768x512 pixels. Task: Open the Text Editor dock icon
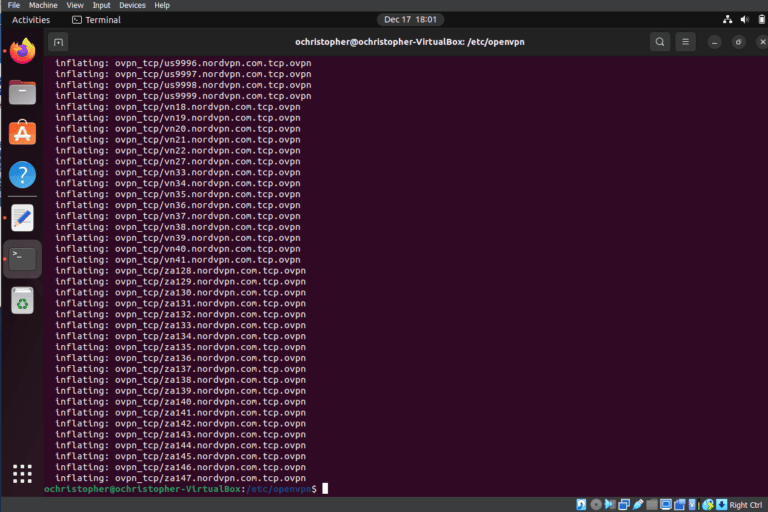click(x=23, y=218)
